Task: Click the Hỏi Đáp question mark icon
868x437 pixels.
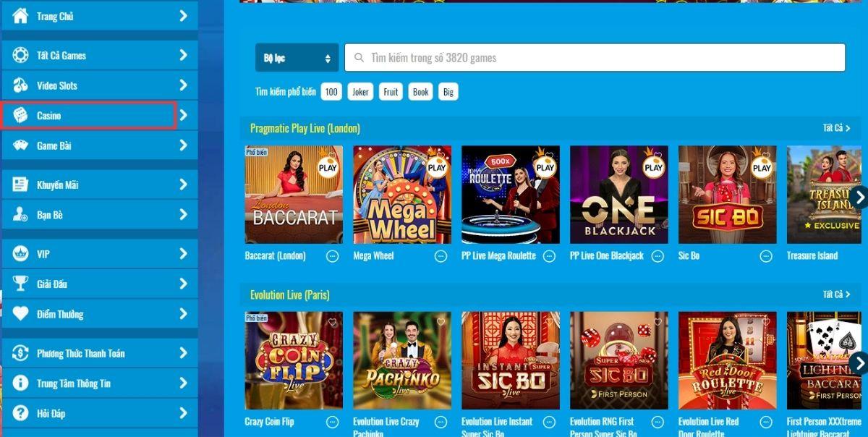Action: pyautogui.click(x=20, y=414)
